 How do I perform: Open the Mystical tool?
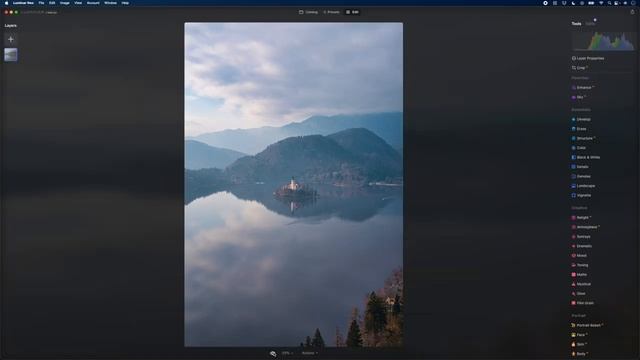coord(581,284)
